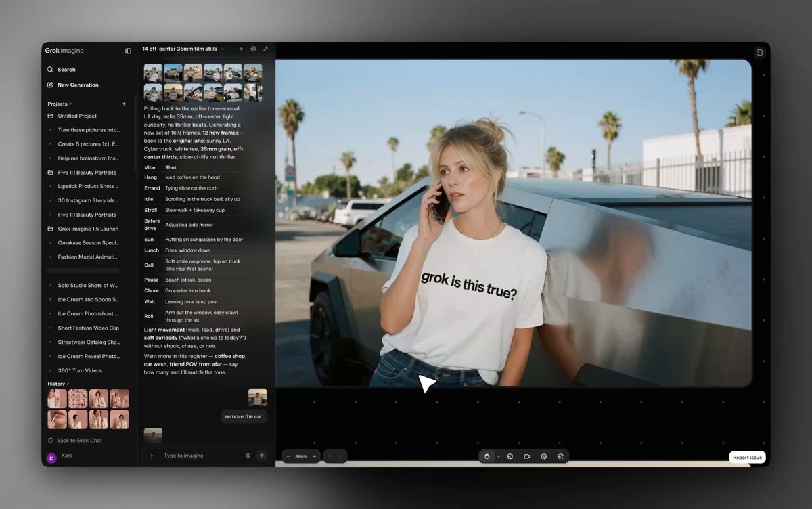812x509 pixels.
Task: Zoom out with the minus button
Action: [x=288, y=457]
